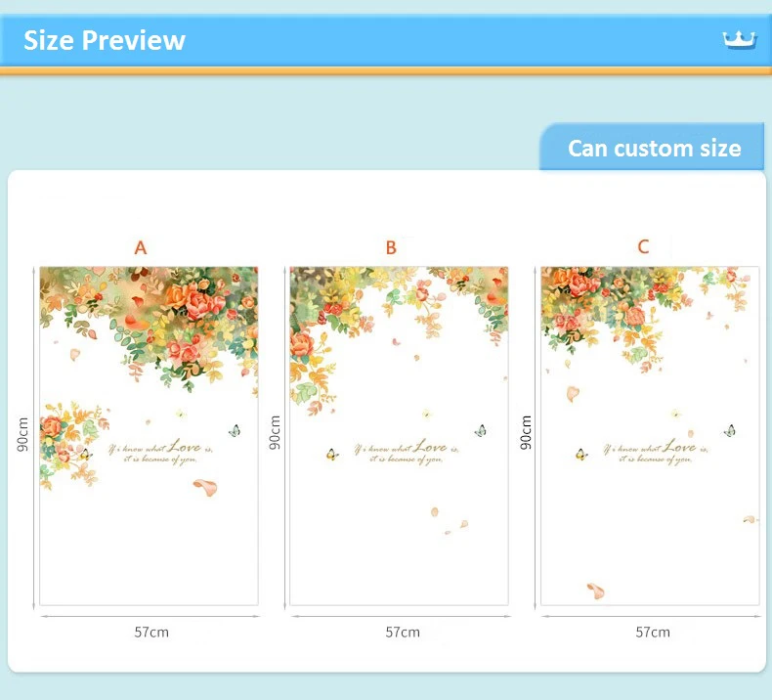Click the red letter B label
The height and width of the screenshot is (700, 772).
coord(391,247)
